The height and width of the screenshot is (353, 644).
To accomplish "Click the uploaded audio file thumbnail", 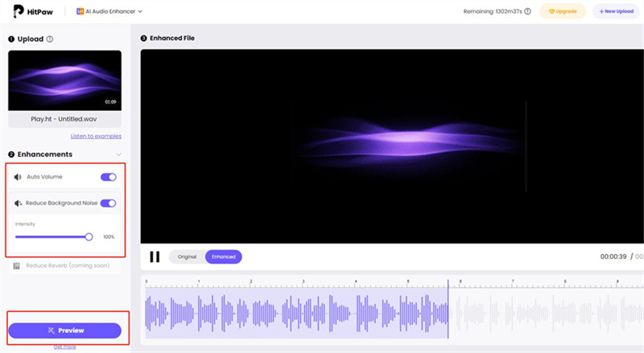I will pos(64,80).
